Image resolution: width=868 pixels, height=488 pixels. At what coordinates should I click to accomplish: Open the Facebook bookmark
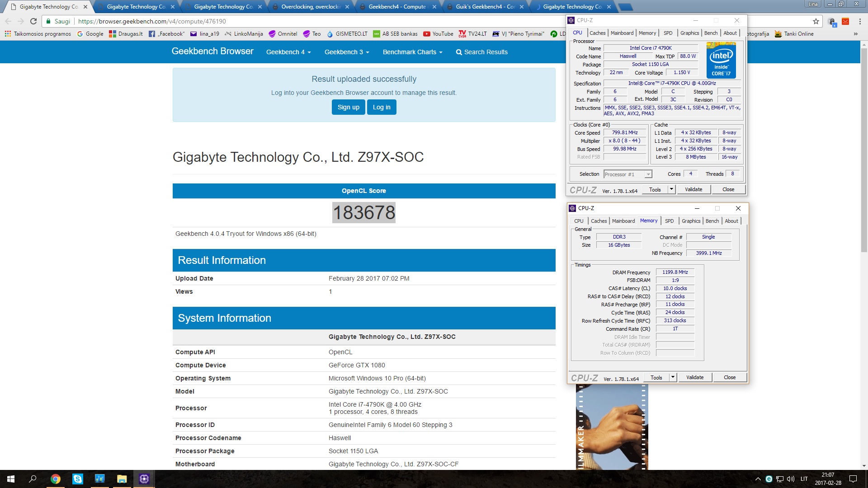166,34
